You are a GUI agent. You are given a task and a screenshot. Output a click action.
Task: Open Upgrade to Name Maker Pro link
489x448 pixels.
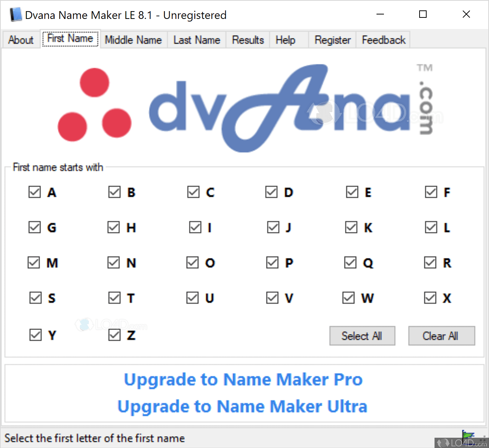[243, 380]
